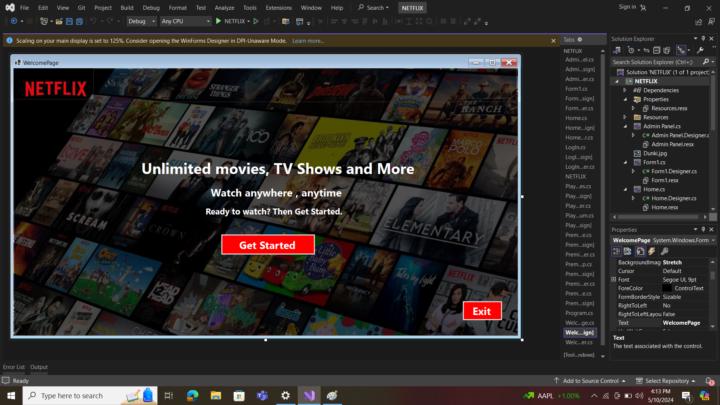Click the red Exit button on the form
Image resolution: width=720 pixels, height=405 pixels.
click(482, 311)
